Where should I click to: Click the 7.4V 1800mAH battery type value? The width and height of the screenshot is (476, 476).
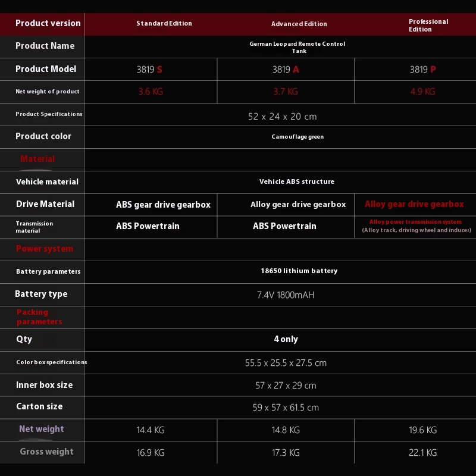[x=286, y=295]
